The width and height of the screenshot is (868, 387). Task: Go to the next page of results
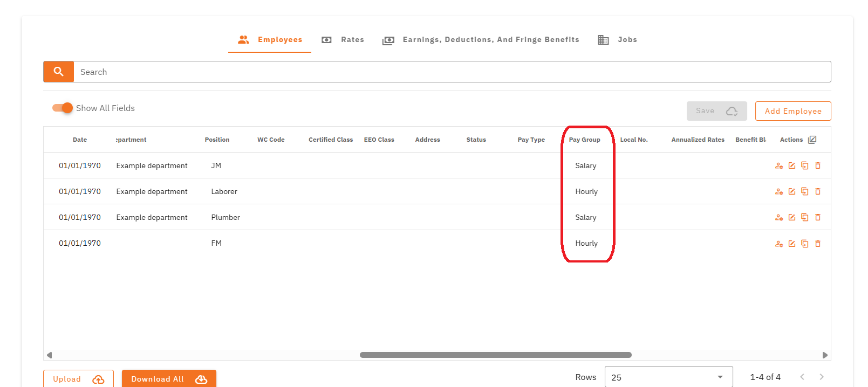coord(821,377)
